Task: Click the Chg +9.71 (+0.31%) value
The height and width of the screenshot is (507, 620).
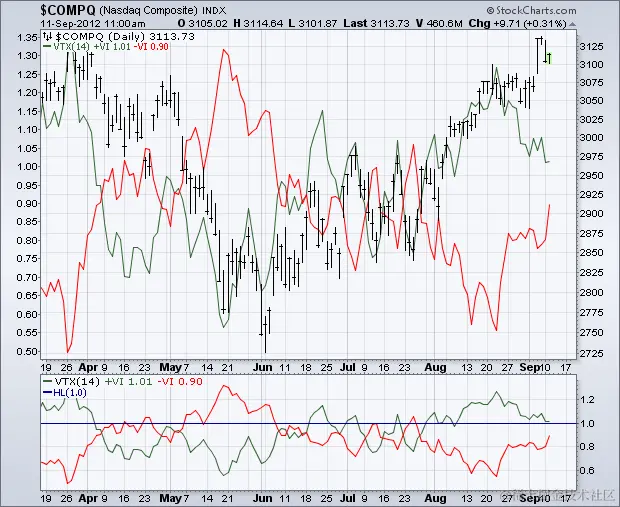Action: 518,24
